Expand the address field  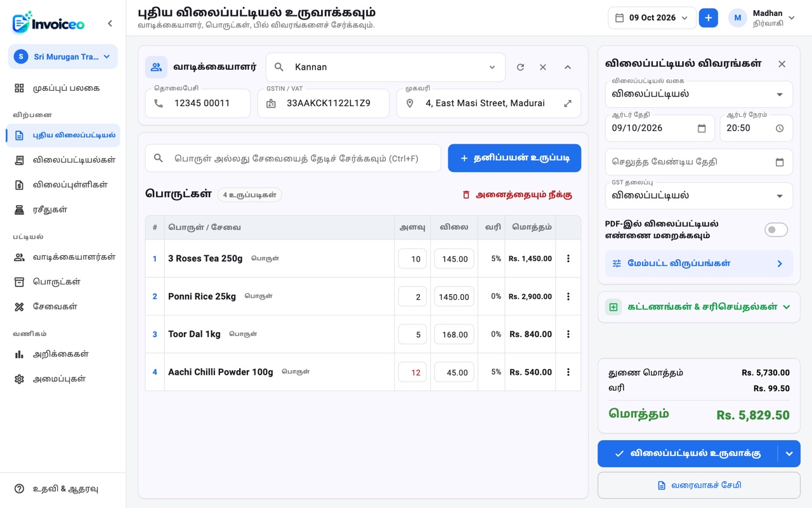pos(568,104)
